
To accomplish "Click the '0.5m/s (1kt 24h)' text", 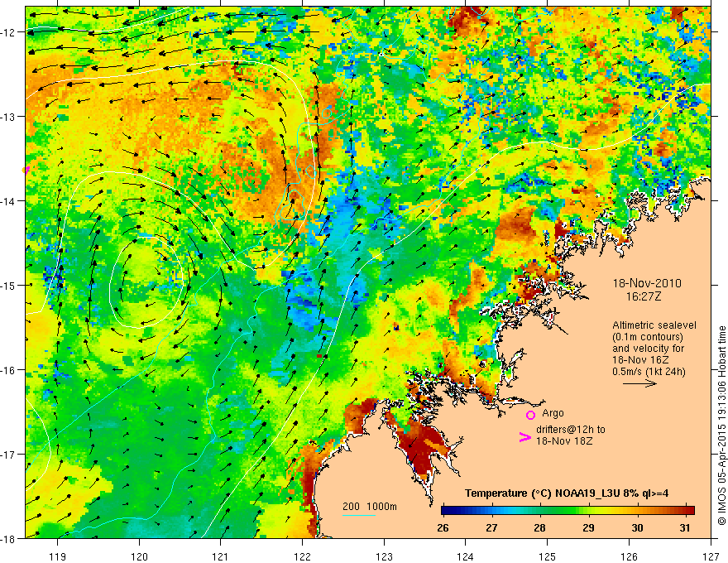I will click(649, 372).
